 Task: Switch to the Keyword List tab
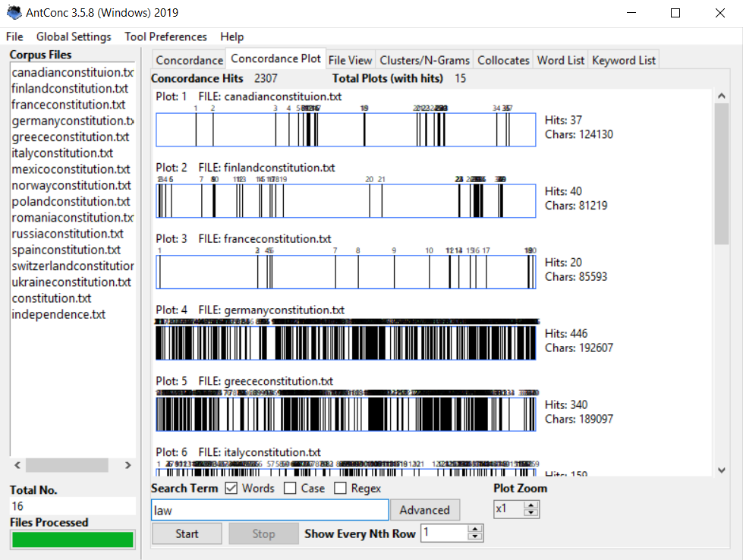[x=623, y=59]
